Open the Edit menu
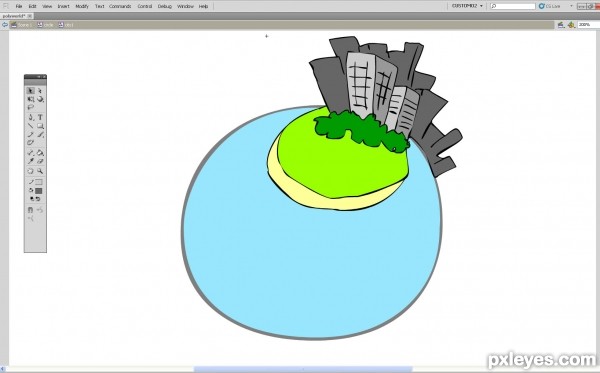The image size is (600, 373). point(32,6)
